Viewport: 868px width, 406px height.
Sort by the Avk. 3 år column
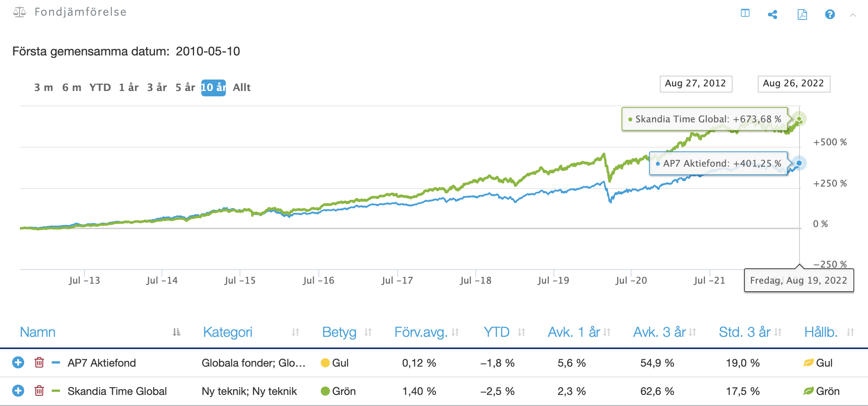pyautogui.click(x=659, y=332)
